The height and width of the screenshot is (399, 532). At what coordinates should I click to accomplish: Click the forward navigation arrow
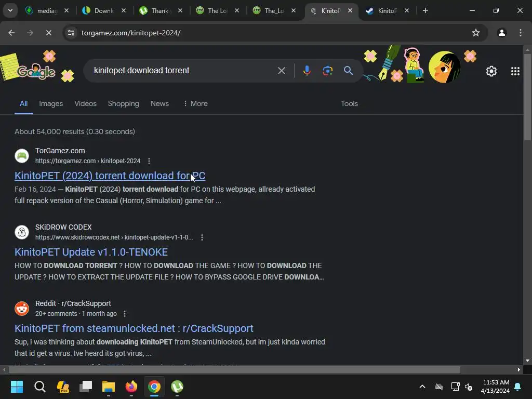(30, 33)
